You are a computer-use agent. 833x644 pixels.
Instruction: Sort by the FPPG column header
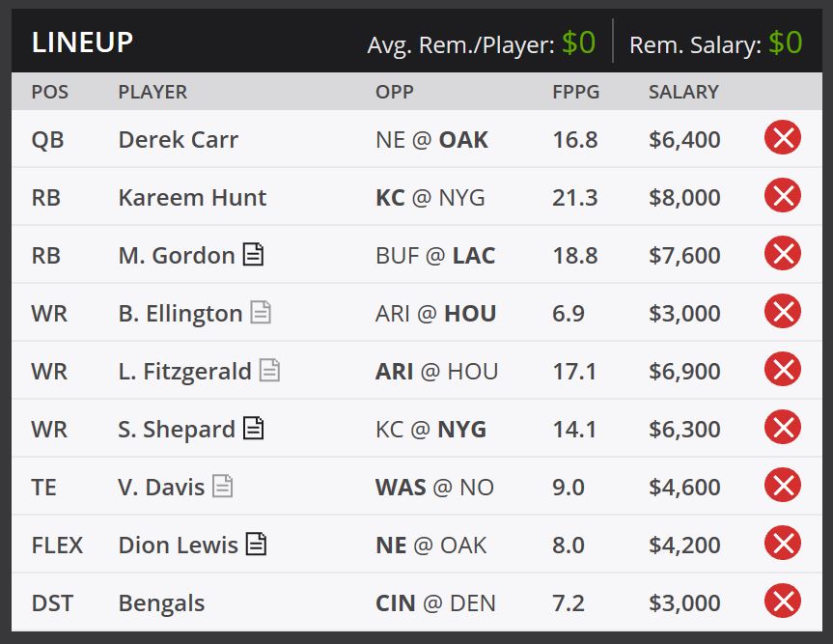pos(576,92)
